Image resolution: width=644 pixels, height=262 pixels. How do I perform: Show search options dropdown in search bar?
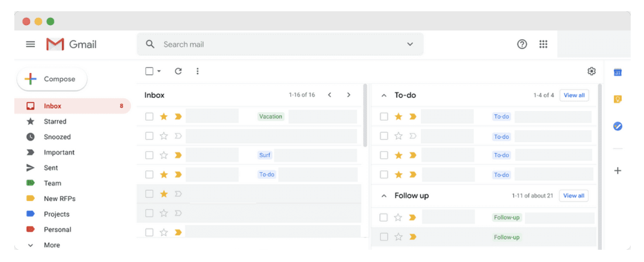click(x=410, y=45)
